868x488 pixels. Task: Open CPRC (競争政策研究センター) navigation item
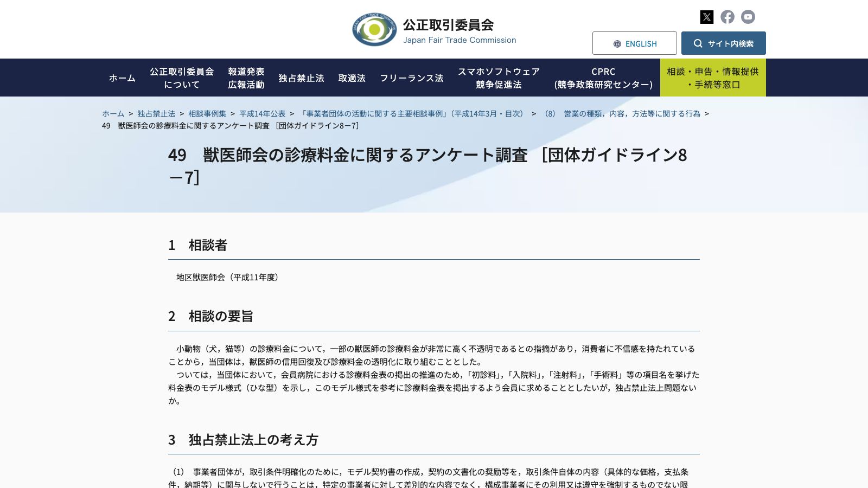pyautogui.click(x=603, y=78)
